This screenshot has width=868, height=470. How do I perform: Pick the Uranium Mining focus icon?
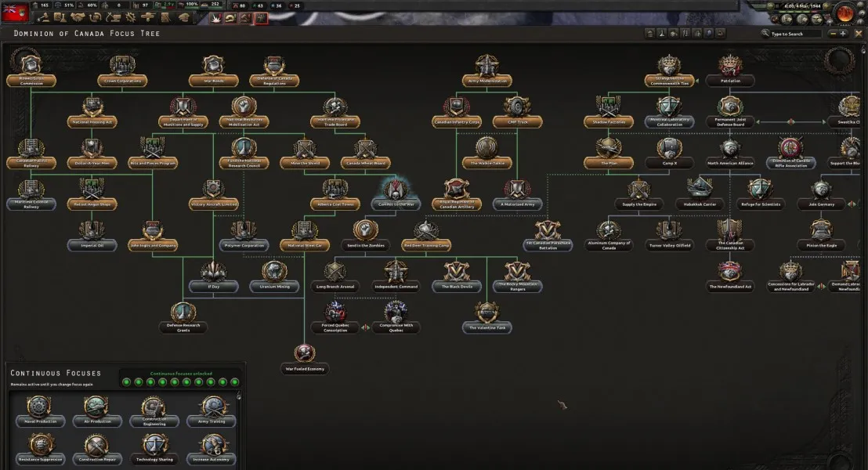[x=274, y=271]
